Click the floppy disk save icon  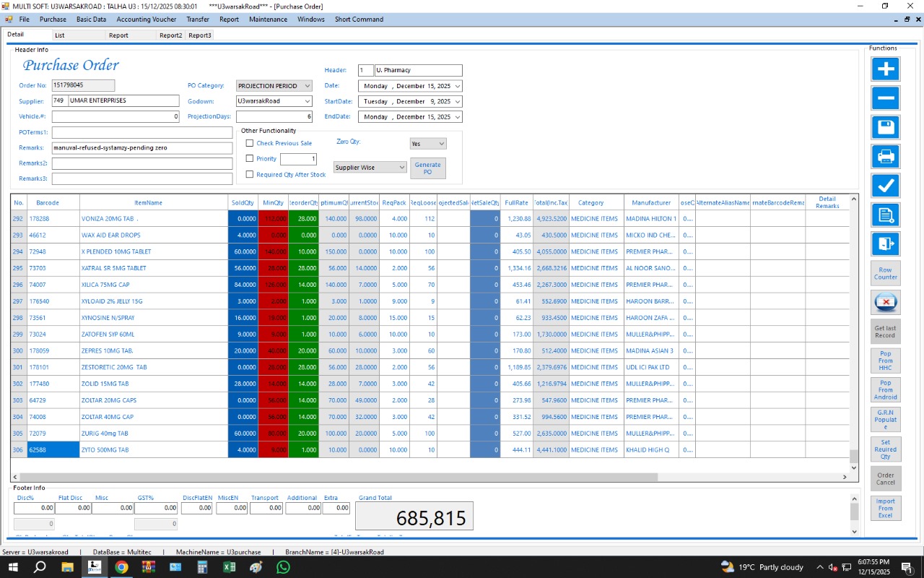click(x=886, y=127)
